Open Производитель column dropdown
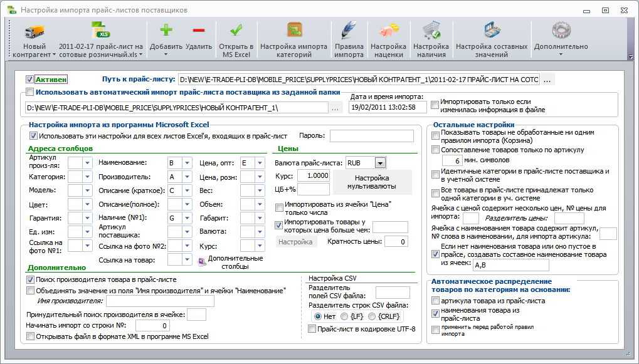The height and width of the screenshot is (364, 639). [x=187, y=177]
